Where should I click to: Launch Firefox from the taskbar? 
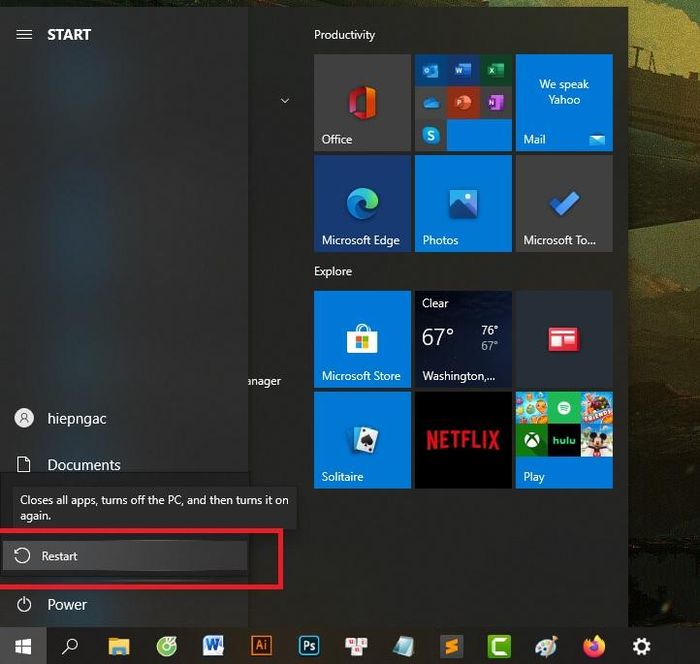point(594,646)
